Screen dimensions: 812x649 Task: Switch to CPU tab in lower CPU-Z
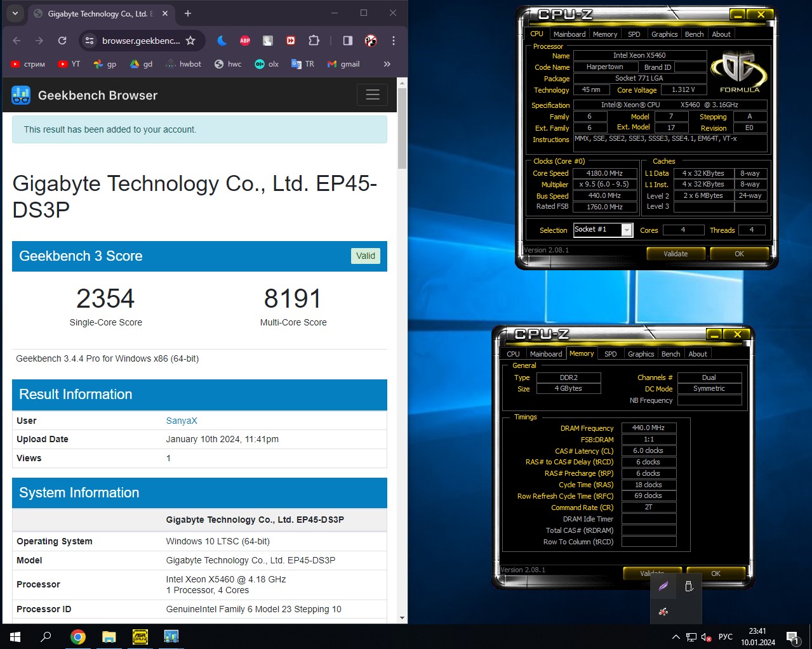513,354
